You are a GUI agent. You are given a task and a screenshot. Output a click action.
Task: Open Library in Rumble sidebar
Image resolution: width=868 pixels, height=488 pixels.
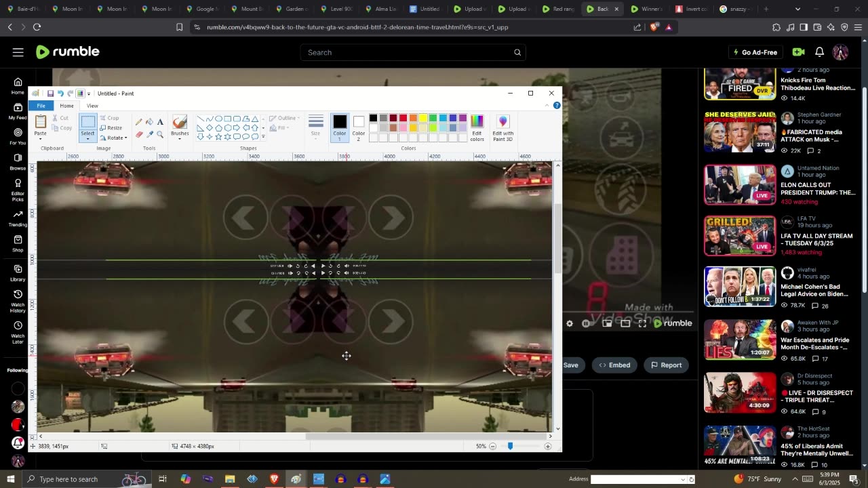pos(18,272)
